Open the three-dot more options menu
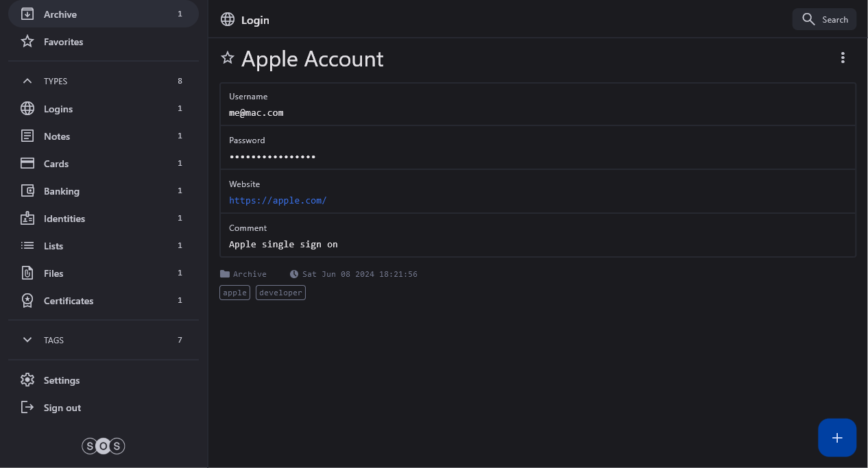Screen dimensions: 868x468 [x=843, y=58]
